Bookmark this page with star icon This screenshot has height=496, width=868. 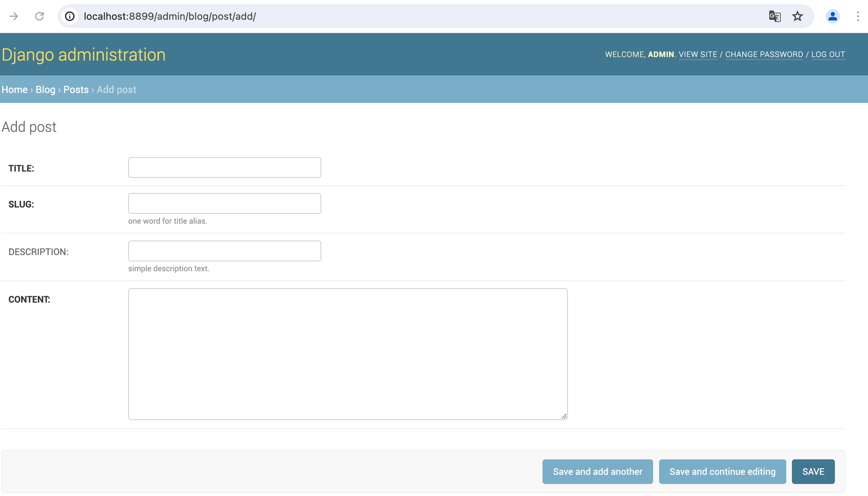(797, 16)
